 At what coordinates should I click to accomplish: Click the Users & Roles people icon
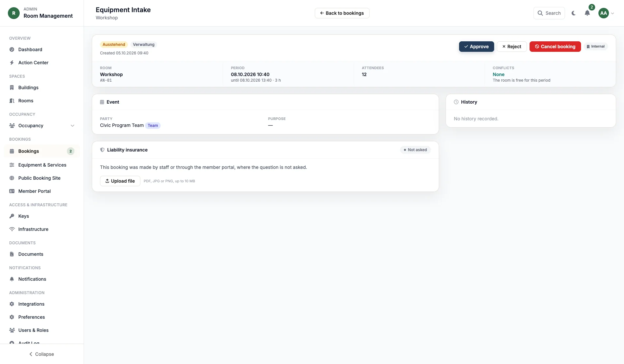point(12,330)
